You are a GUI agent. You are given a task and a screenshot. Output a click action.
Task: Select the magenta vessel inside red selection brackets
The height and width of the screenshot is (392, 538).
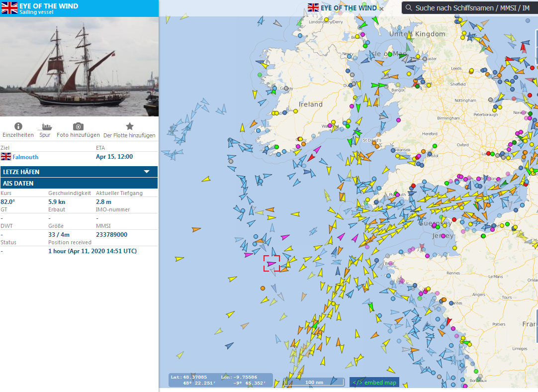coord(271,264)
